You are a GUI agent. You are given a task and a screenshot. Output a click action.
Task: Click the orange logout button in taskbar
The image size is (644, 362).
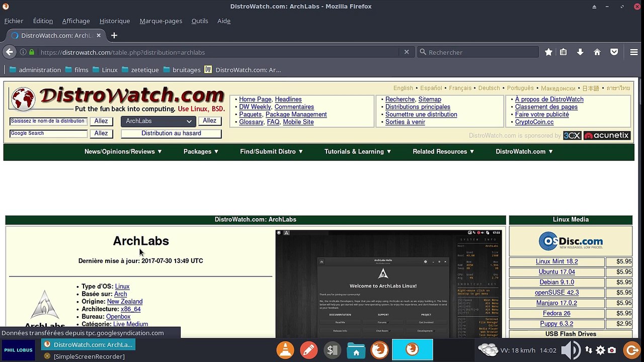point(632,350)
